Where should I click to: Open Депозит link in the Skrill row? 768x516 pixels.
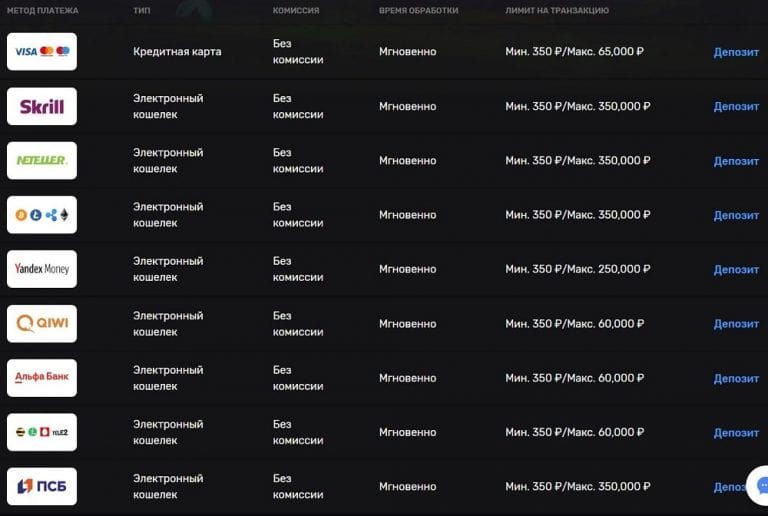tap(736, 107)
